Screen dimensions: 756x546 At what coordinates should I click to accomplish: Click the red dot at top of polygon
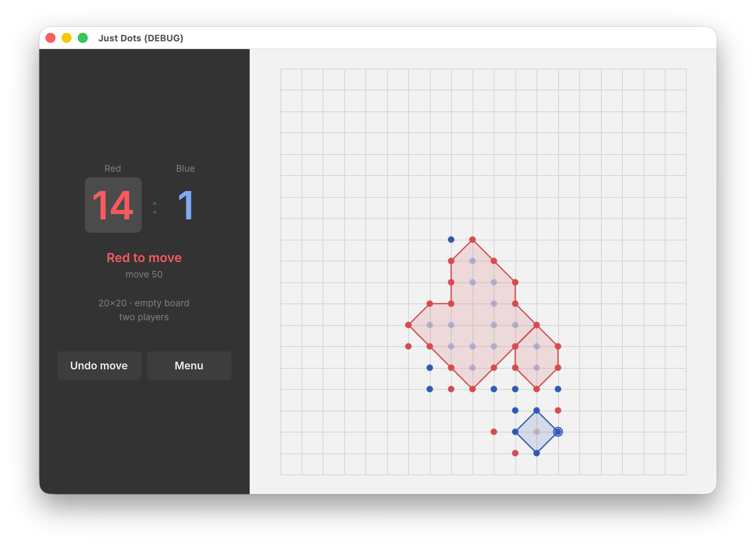(472, 239)
